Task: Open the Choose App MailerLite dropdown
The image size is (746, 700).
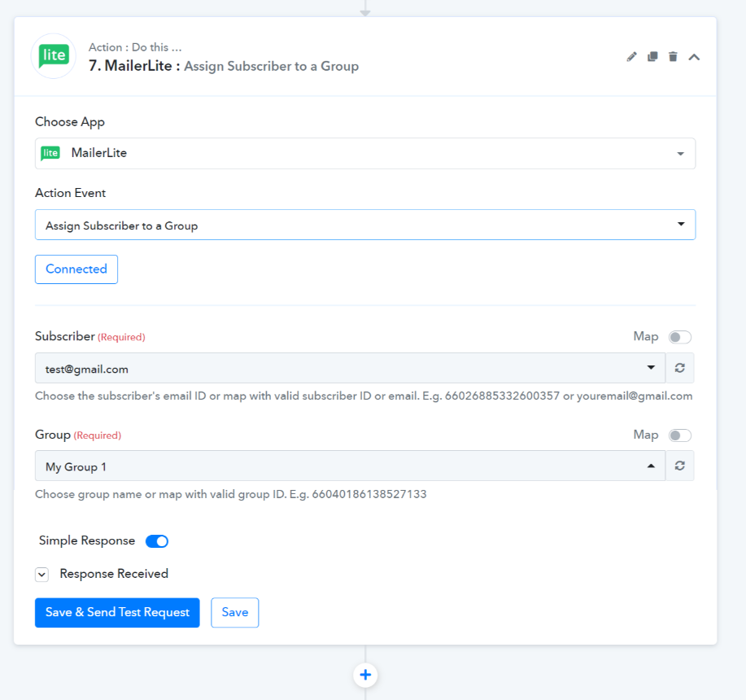Action: click(365, 153)
